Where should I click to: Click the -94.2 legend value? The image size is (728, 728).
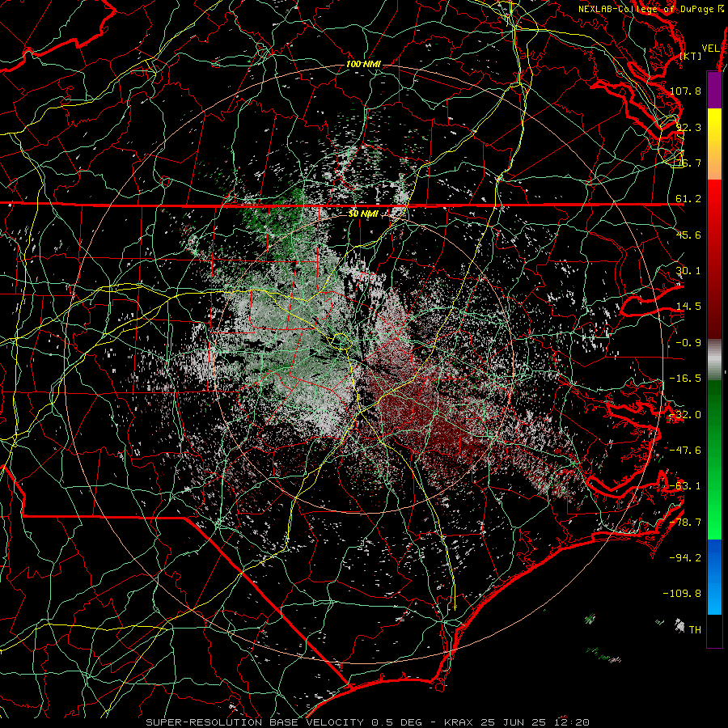point(685,557)
